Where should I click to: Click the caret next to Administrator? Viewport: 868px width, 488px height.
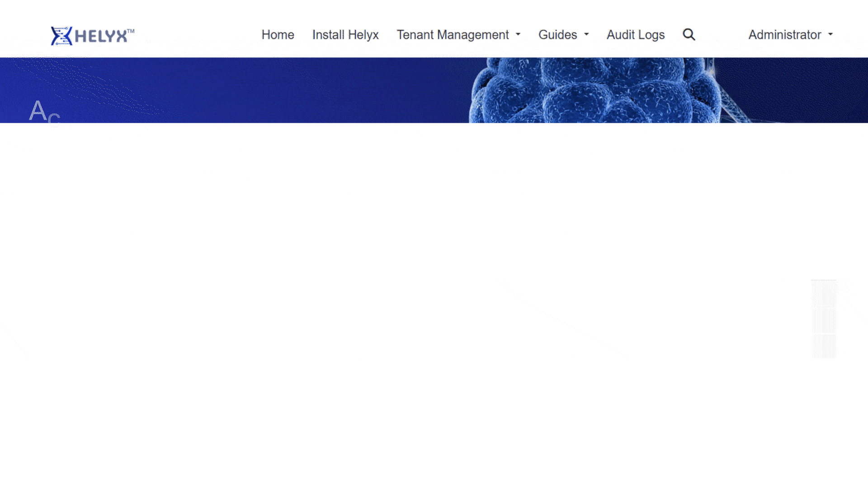(830, 35)
